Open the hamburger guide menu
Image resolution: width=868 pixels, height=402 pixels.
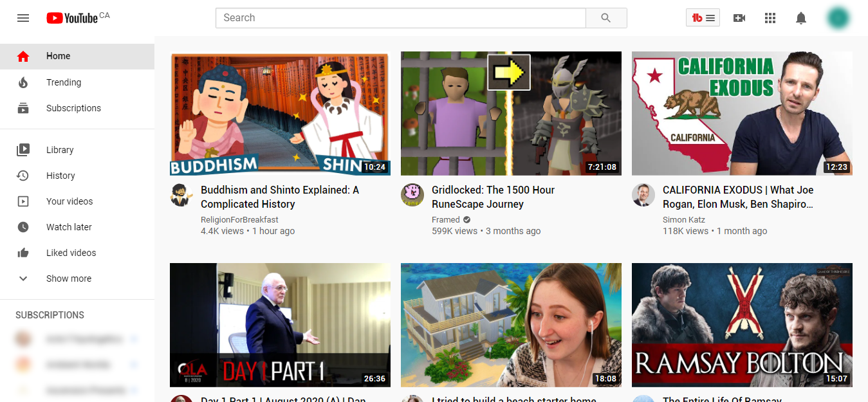click(x=23, y=18)
